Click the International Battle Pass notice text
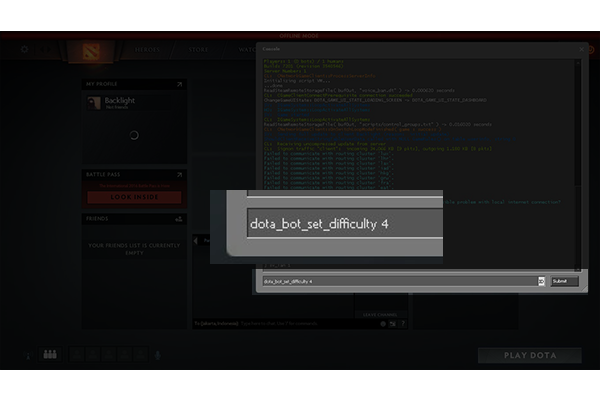This screenshot has width=600, height=400. (x=134, y=186)
